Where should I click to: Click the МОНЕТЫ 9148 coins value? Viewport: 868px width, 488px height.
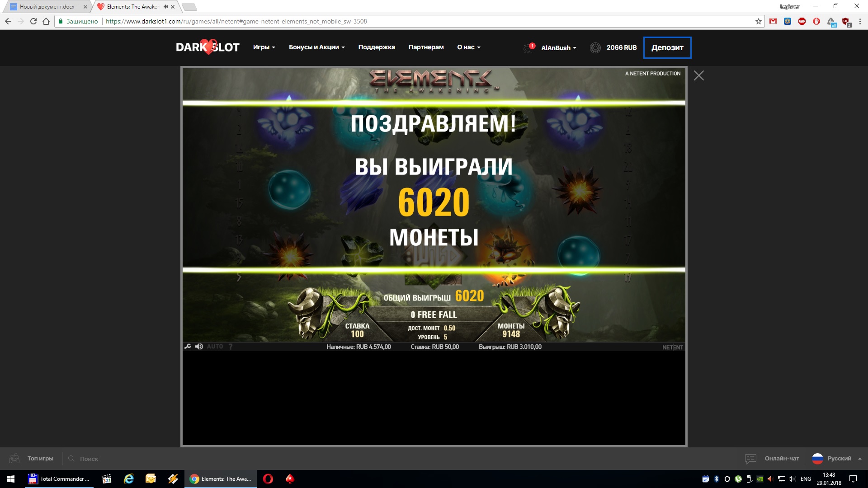511,330
